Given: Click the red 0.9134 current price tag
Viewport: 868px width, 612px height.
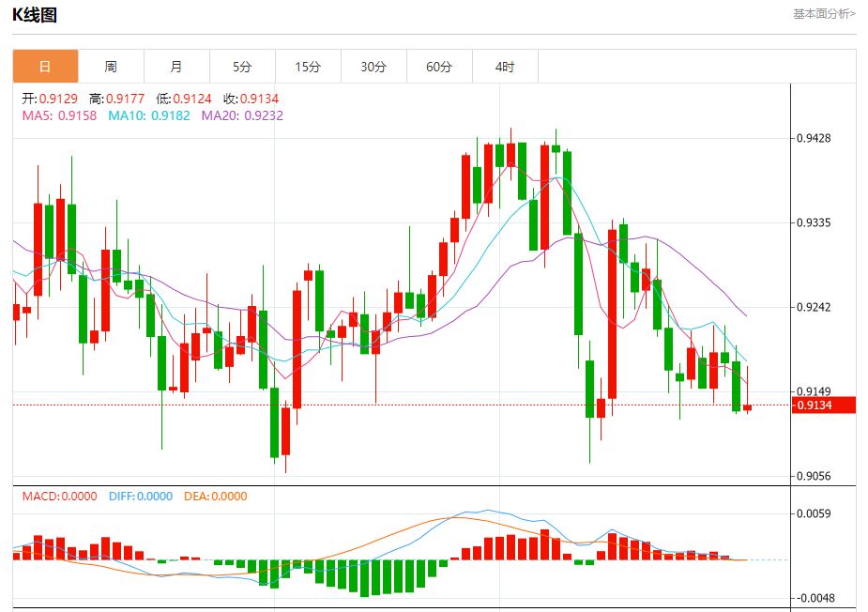Looking at the screenshot, I should coord(824,405).
